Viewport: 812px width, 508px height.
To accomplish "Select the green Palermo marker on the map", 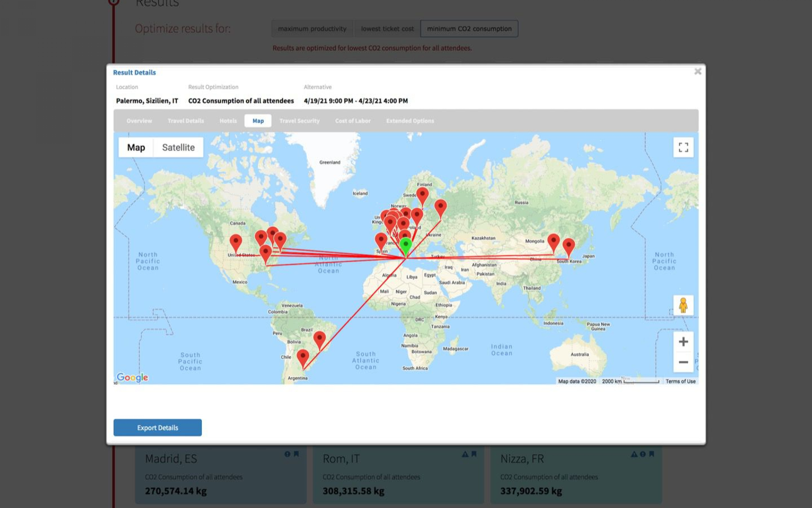I will (406, 244).
